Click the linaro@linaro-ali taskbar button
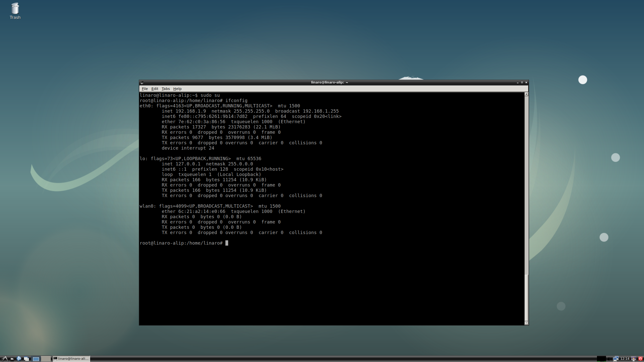The image size is (644, 362). pyautogui.click(x=71, y=359)
